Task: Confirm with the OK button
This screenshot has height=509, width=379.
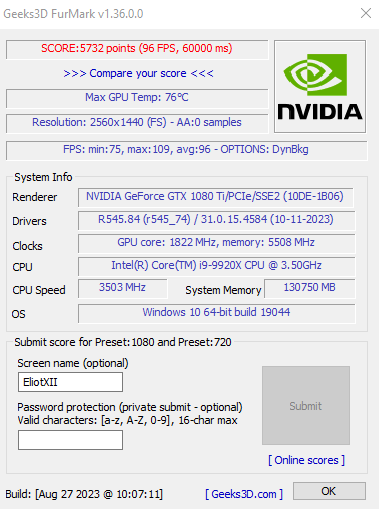Action: [x=329, y=491]
